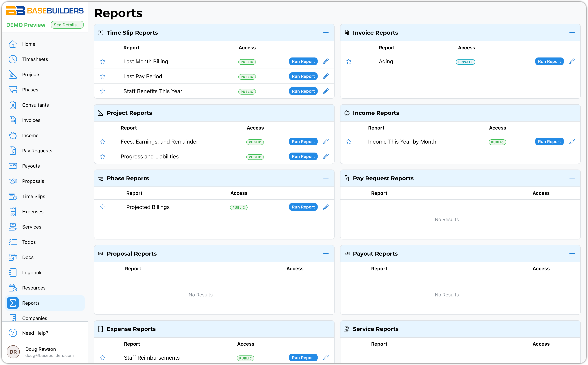
Task: Run the Aging report
Action: (549, 61)
